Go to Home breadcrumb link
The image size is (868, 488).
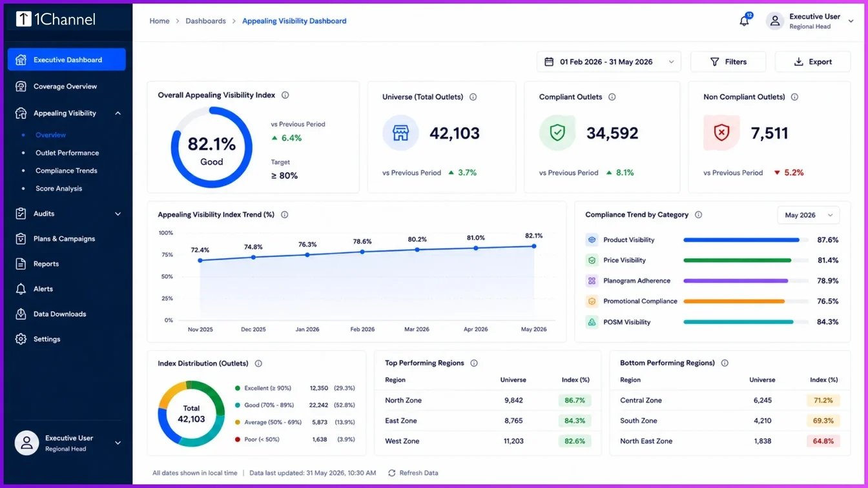(160, 21)
